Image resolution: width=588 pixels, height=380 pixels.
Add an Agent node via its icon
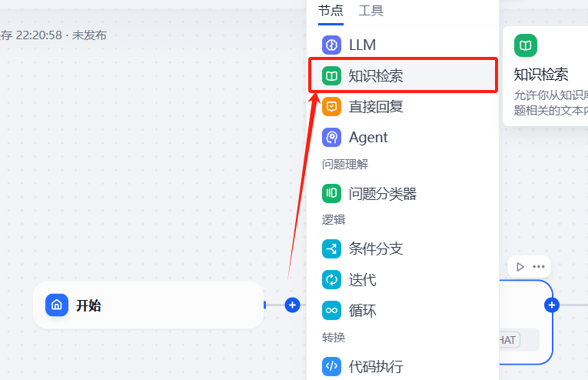[331, 137]
